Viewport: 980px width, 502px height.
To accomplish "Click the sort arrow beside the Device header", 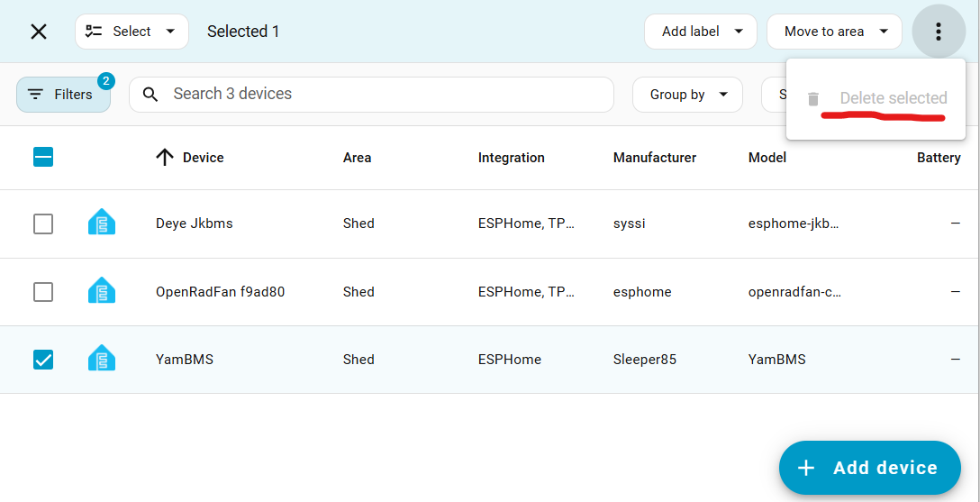I will pos(165,158).
